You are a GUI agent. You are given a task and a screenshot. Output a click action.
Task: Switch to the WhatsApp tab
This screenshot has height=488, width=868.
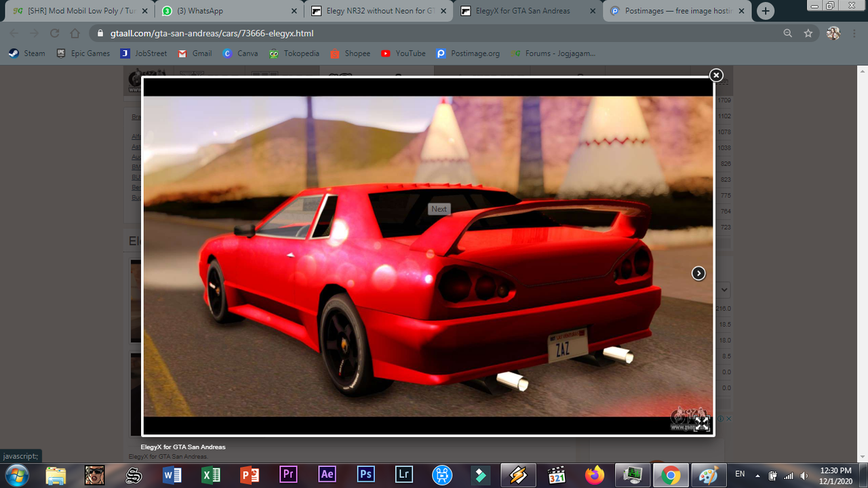tap(229, 11)
